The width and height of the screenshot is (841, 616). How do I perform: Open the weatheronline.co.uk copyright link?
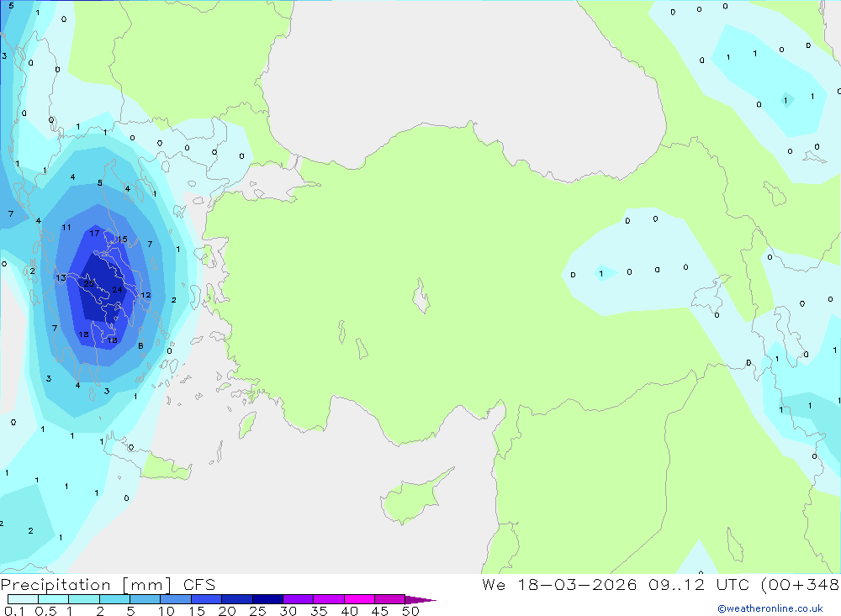click(x=770, y=608)
